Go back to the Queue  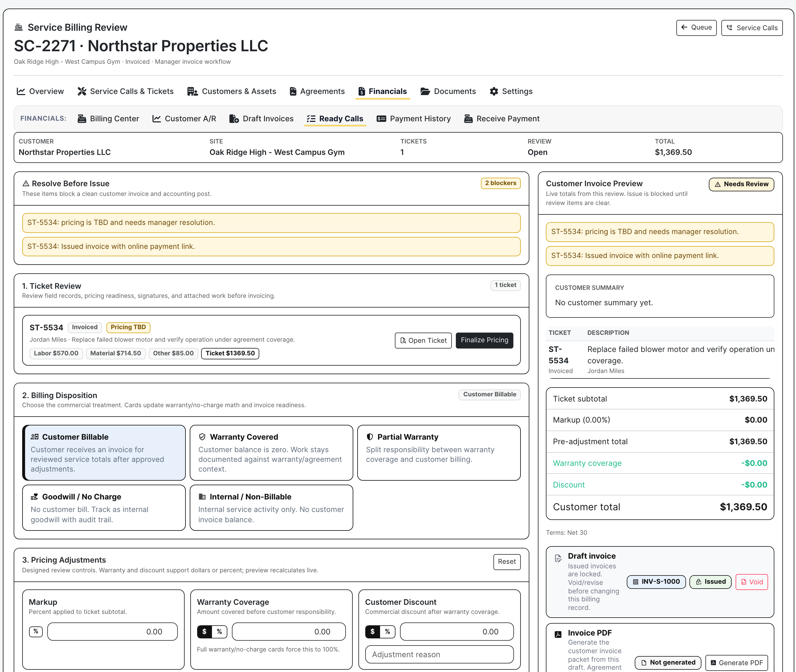pos(697,27)
